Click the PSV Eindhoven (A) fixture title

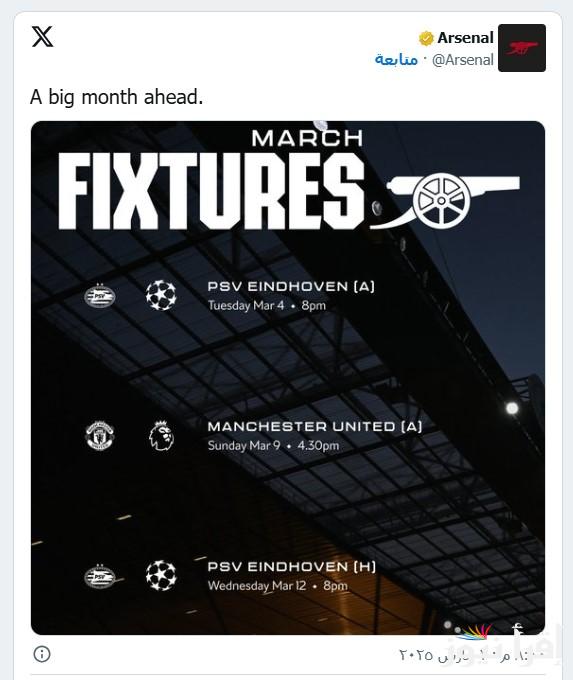click(x=291, y=286)
